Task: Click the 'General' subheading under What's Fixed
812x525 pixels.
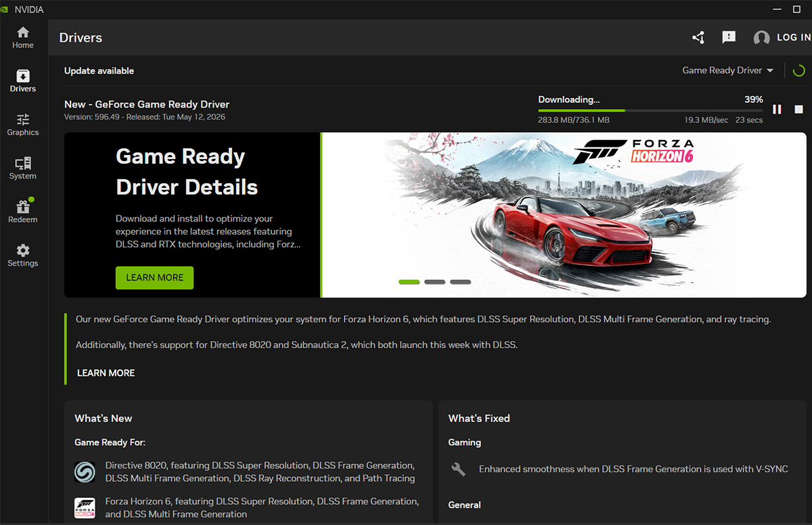Action: [x=464, y=505]
